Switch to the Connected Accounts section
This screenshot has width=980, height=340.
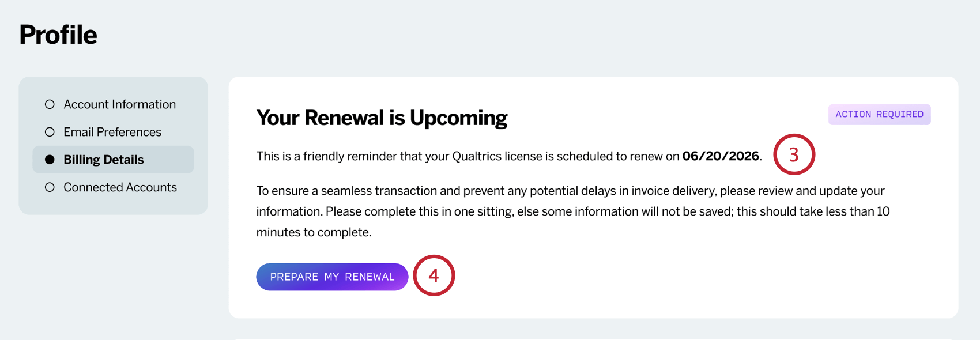(120, 187)
